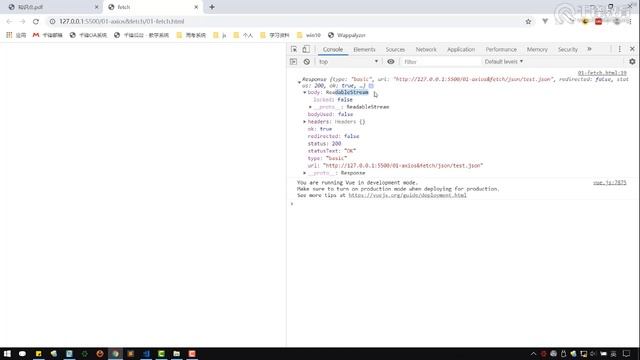Open console settings gear icon

[632, 62]
